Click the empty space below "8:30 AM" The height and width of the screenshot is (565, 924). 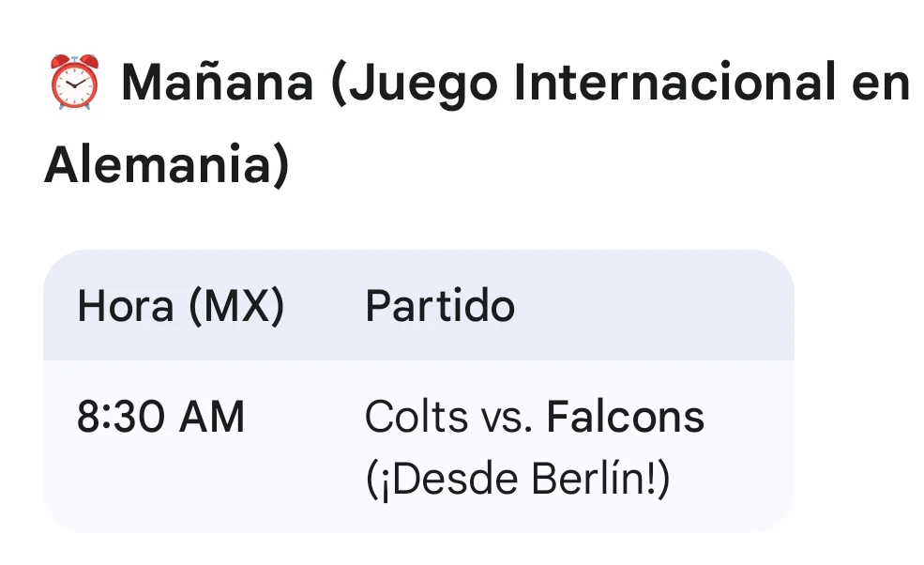coord(159,483)
